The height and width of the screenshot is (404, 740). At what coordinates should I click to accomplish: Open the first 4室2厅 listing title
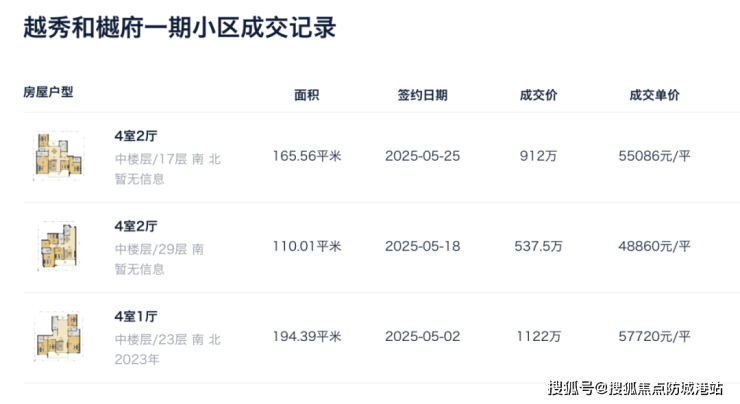click(x=135, y=136)
